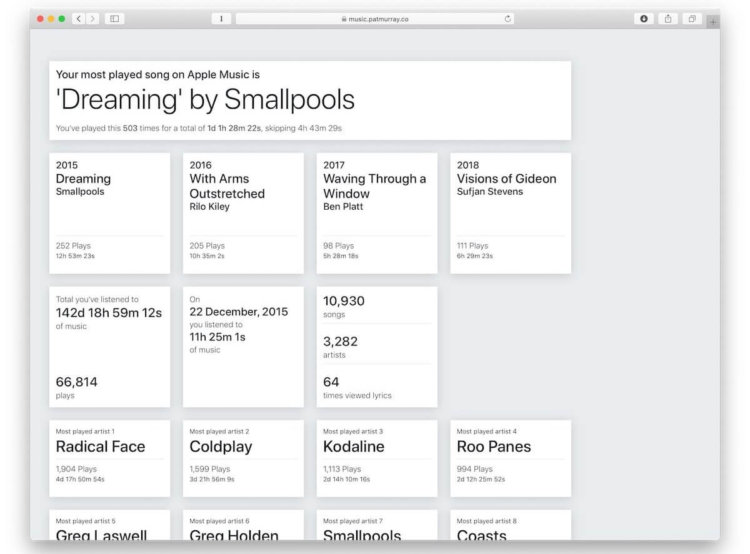
Task: Click the Ben Platt artist name
Action: [343, 207]
